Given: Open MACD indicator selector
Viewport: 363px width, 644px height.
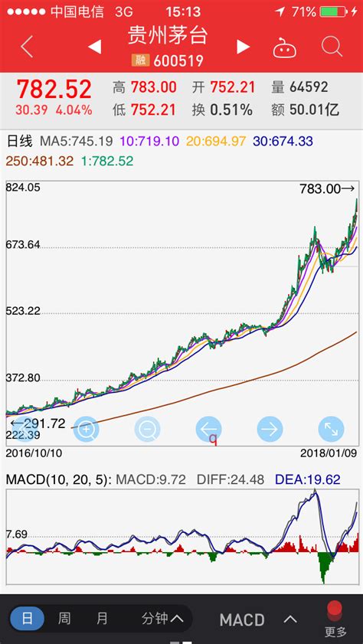Looking at the screenshot, I should pyautogui.click(x=257, y=619).
